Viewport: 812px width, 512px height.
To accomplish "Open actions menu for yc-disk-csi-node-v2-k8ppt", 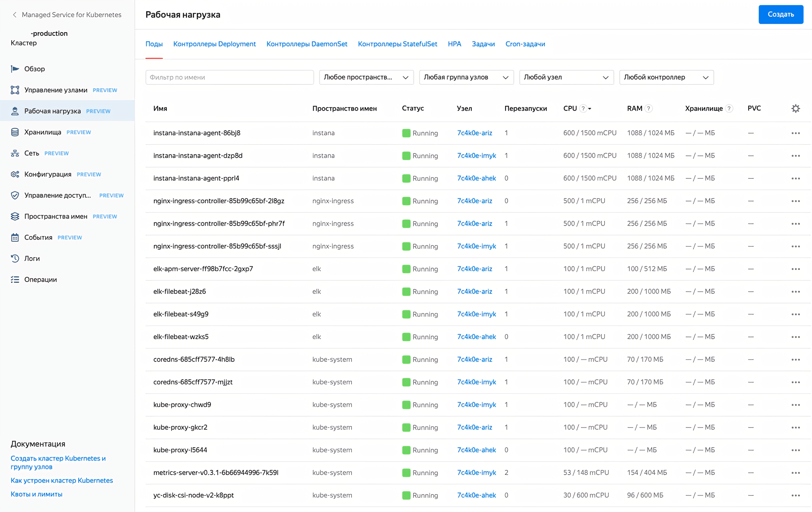I will (795, 495).
